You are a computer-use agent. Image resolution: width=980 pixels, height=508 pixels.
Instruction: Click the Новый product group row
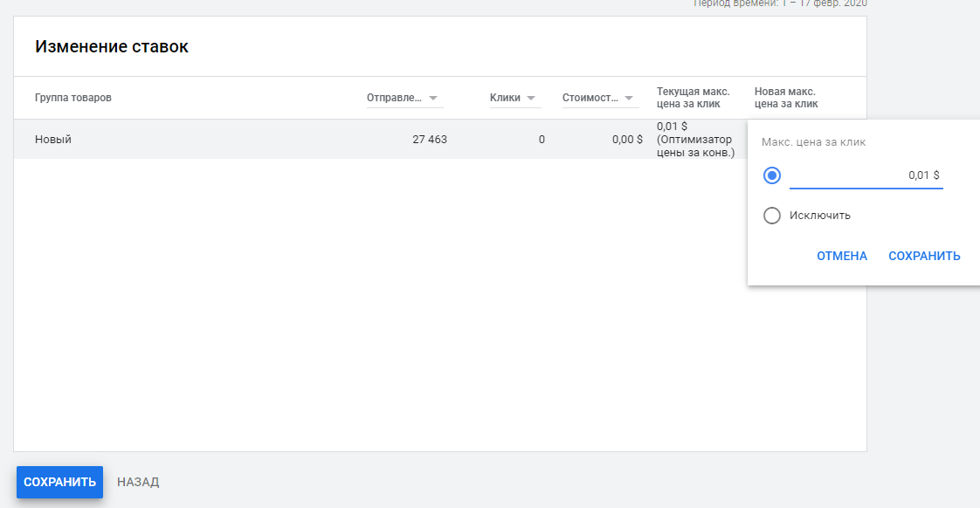(380, 140)
